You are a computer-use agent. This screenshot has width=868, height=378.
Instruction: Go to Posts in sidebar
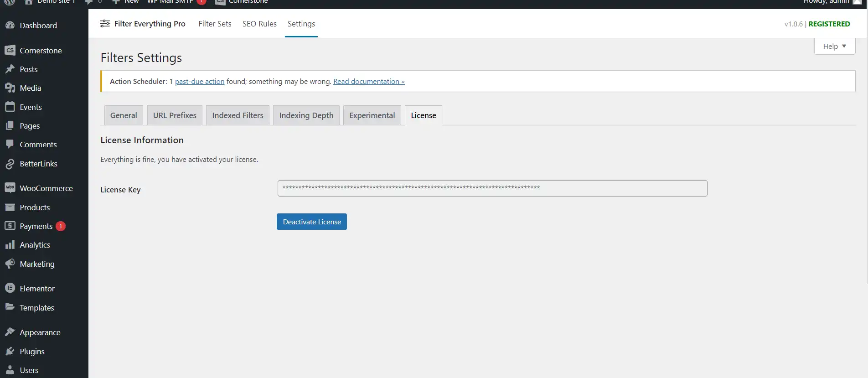[x=29, y=69]
